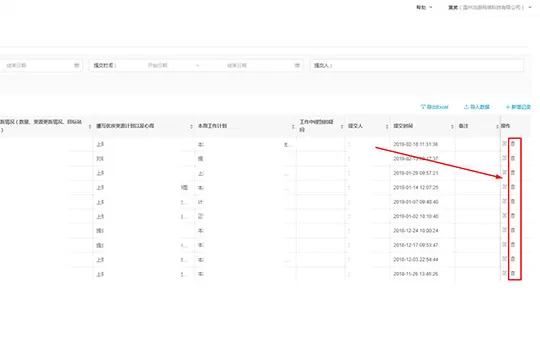The height and width of the screenshot is (360, 540).
Task: Click the 导出Excel button
Action: tap(434, 107)
